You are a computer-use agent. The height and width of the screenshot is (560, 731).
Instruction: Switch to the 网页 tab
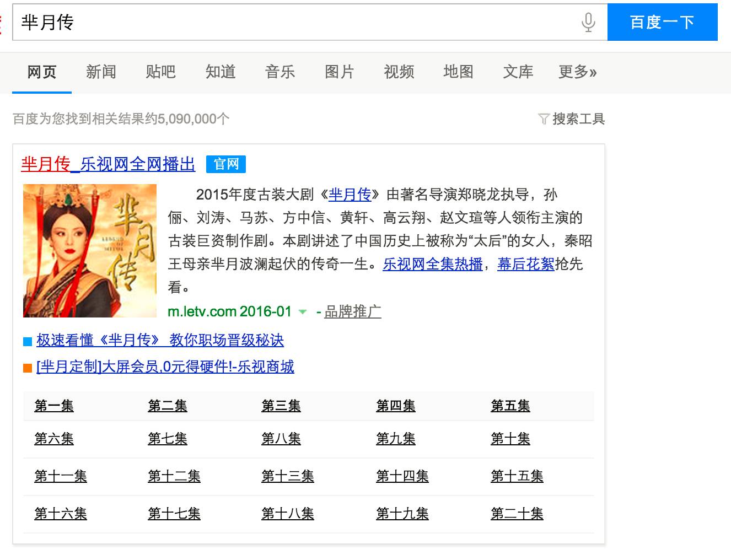click(x=42, y=72)
